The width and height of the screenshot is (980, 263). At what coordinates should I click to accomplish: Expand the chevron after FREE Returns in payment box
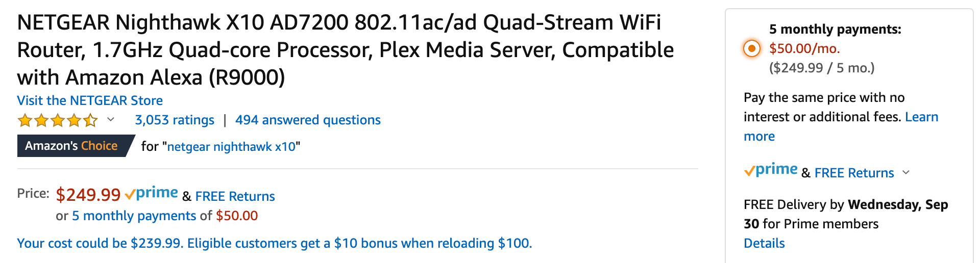906,172
